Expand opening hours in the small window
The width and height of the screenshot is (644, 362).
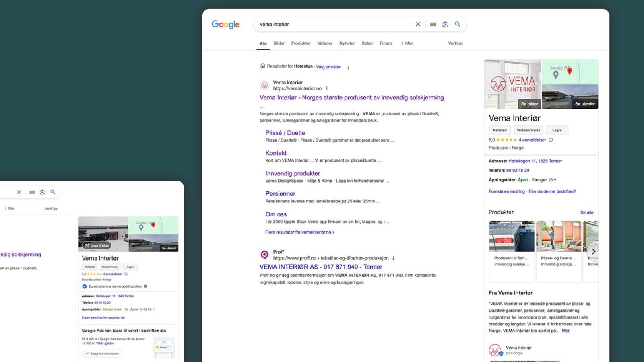pos(154,309)
